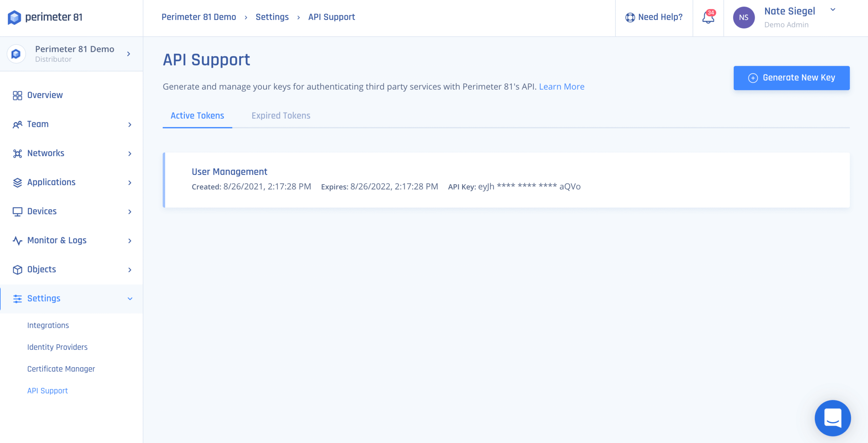
Task: Click the Devices monitor icon
Action: (17, 212)
